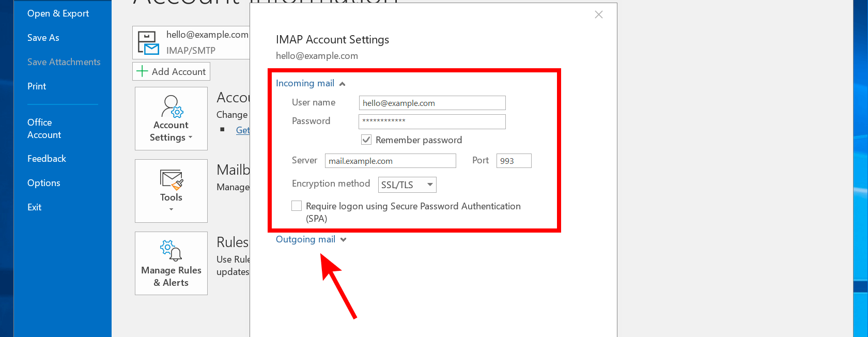Open the Open & Export menu
Screen dimensions: 868x337
click(x=58, y=13)
